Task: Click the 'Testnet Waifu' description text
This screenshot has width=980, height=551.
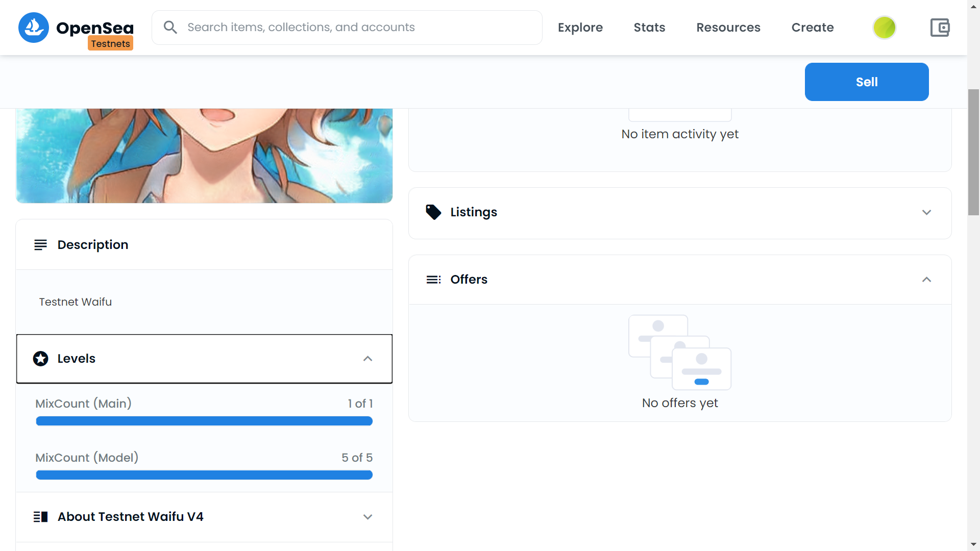Action: [76, 302]
